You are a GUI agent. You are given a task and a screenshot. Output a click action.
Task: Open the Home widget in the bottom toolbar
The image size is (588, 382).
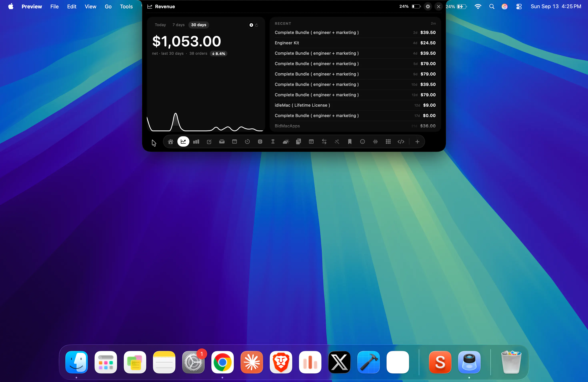pyautogui.click(x=170, y=142)
